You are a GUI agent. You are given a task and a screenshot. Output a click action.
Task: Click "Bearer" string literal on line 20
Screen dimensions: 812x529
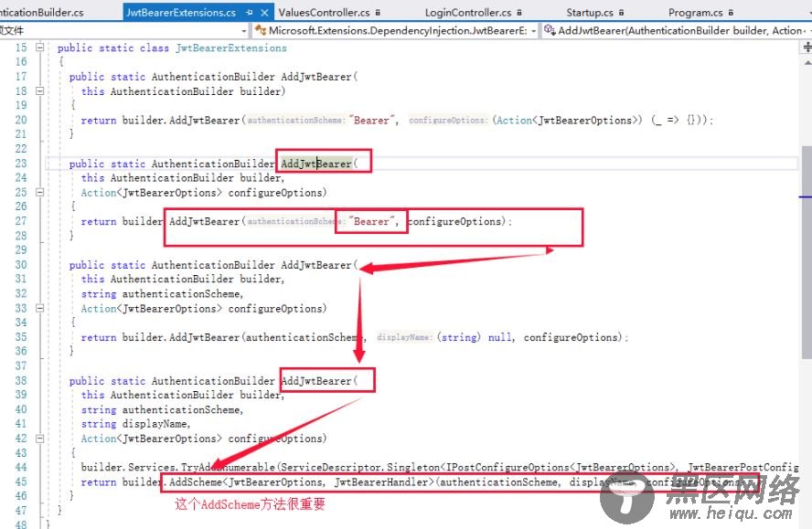coord(372,120)
